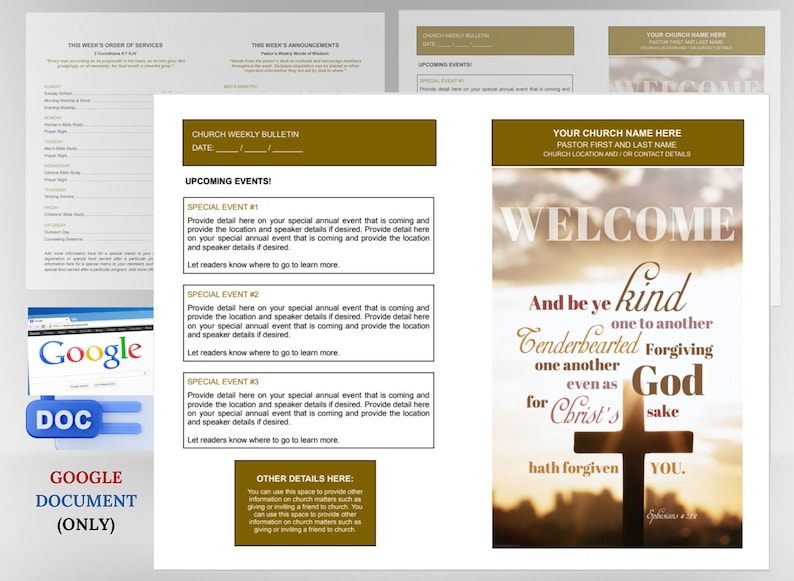
Task: Click 'hath forgiven' text on cover
Action: 573,467
